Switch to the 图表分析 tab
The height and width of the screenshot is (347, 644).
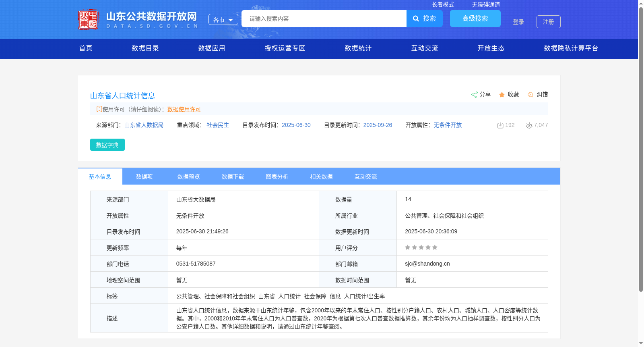(277, 177)
